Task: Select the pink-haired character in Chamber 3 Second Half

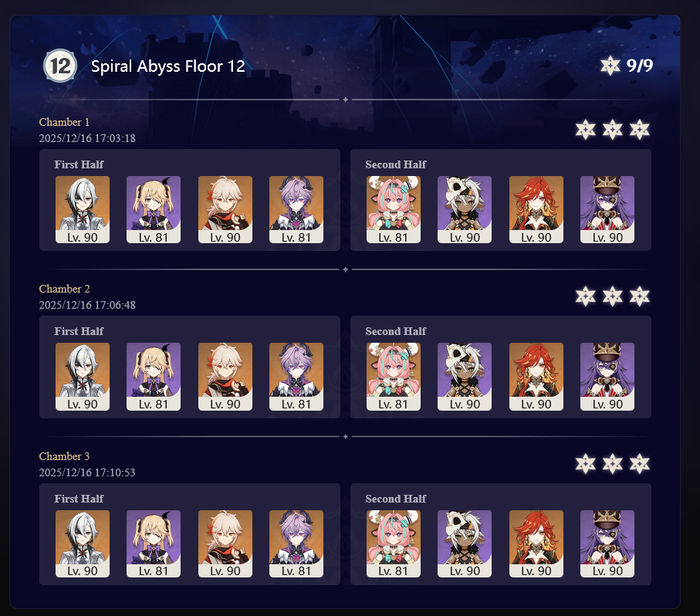Action: point(394,543)
